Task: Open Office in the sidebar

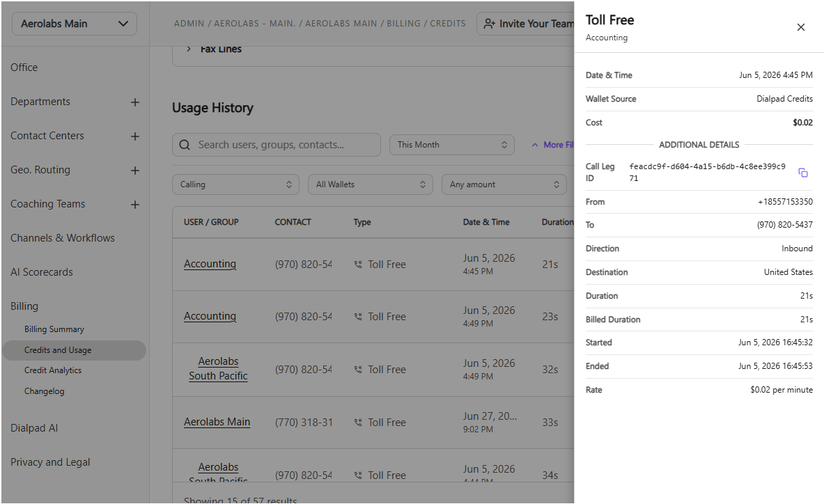Action: point(24,68)
